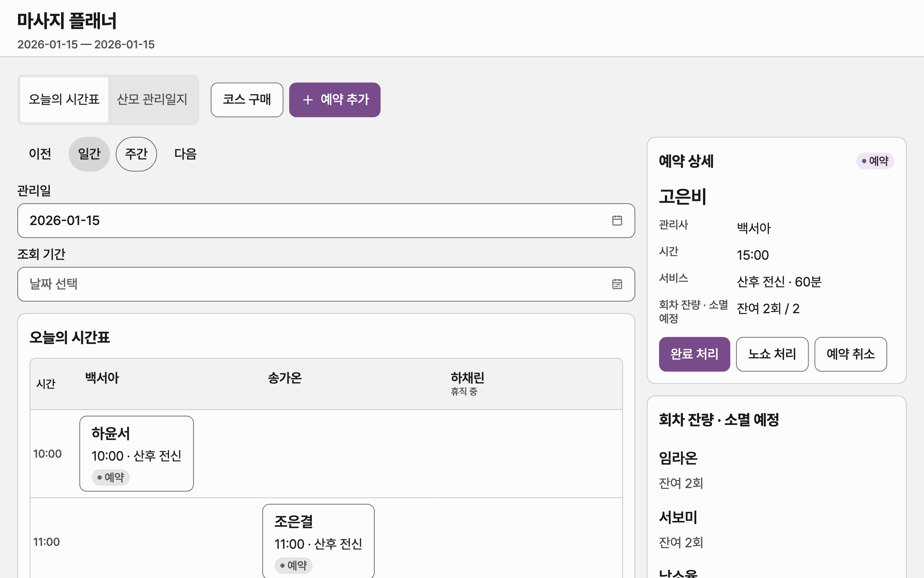Image resolution: width=924 pixels, height=578 pixels.
Task: Click the therapist value 백서아 in 예약 상세
Action: (754, 228)
